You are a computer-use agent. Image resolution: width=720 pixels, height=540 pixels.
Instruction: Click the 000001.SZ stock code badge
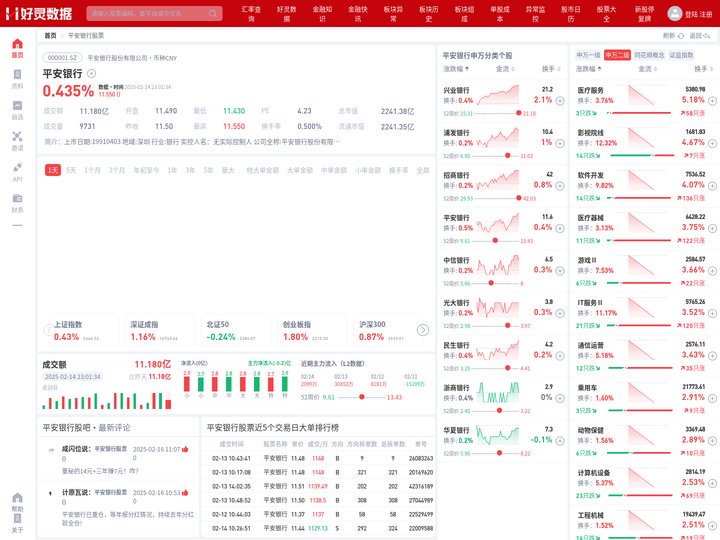tap(62, 58)
